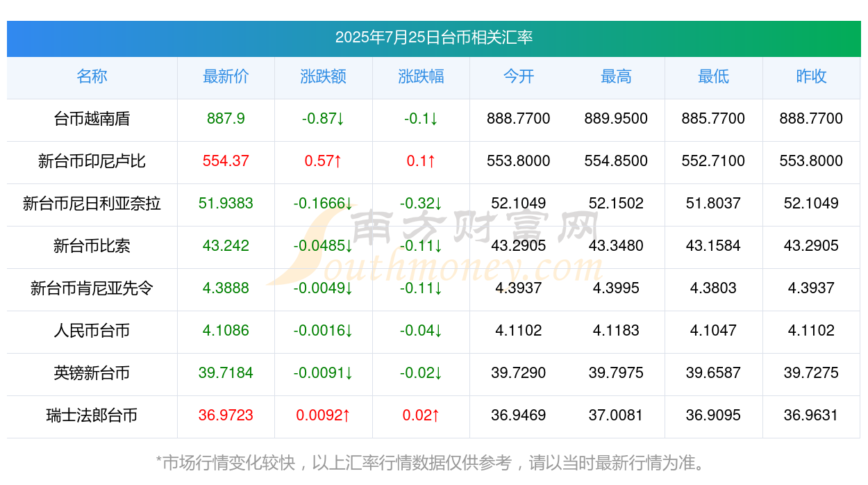The width and height of the screenshot is (868, 485).
Task: Click change amount -0.87↓
Action: [324, 119]
